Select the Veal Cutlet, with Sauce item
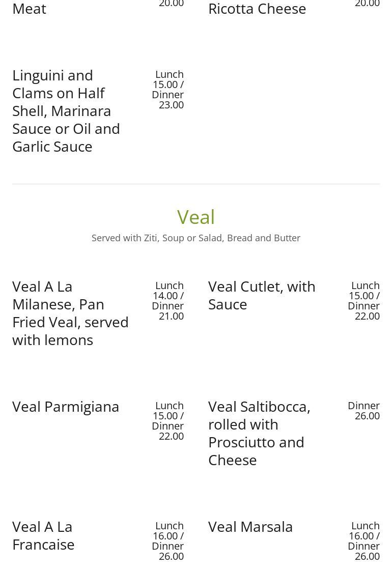 pyautogui.click(x=262, y=295)
